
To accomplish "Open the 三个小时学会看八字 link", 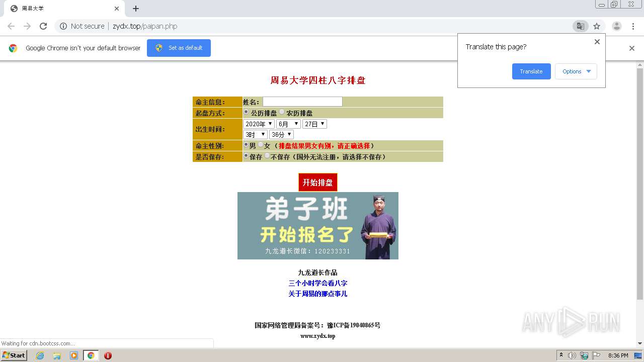I will 318,283.
